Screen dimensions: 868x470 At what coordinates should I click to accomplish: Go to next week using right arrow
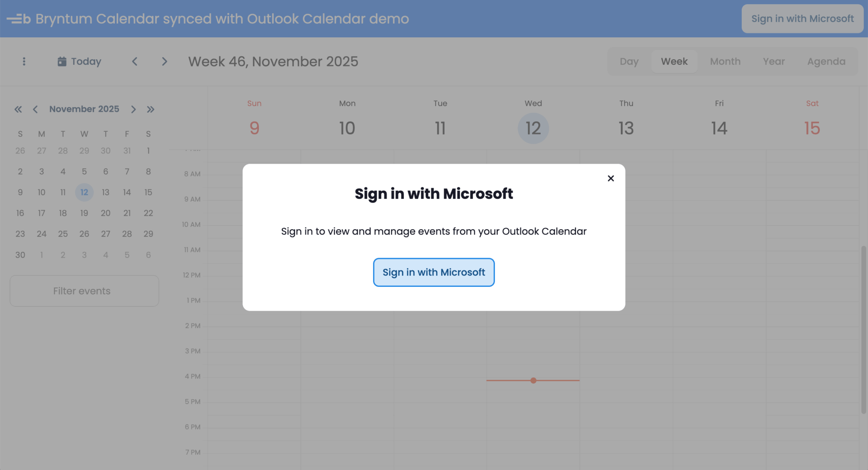(x=164, y=61)
